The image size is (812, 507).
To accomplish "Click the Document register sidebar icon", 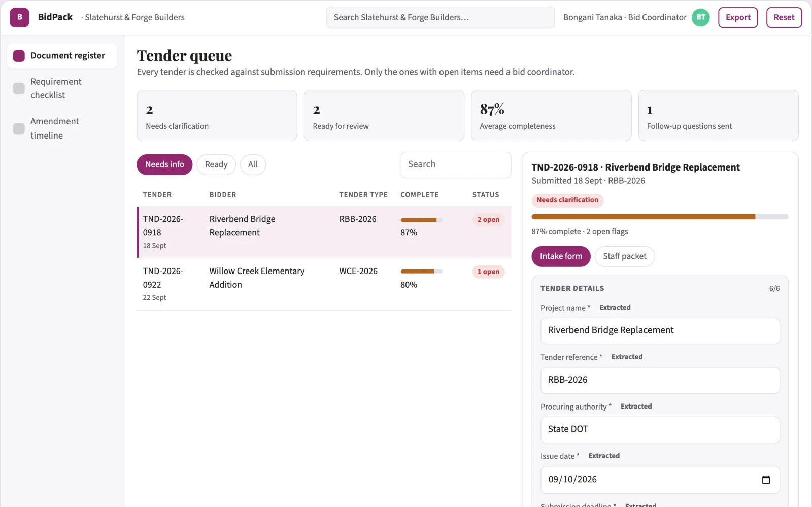I will tap(19, 56).
